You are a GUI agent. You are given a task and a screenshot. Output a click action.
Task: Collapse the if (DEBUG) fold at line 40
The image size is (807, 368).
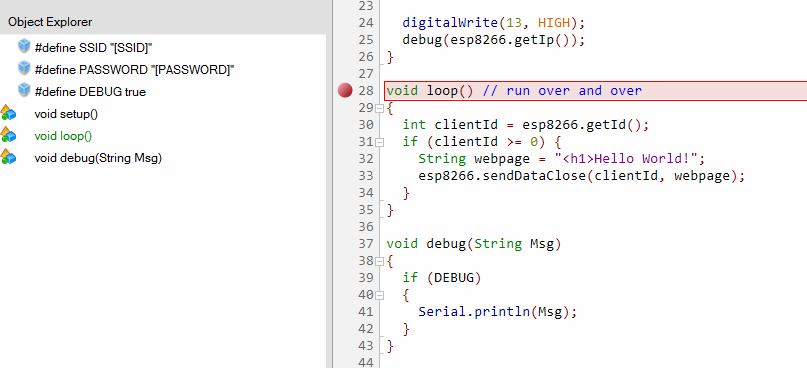tap(379, 295)
